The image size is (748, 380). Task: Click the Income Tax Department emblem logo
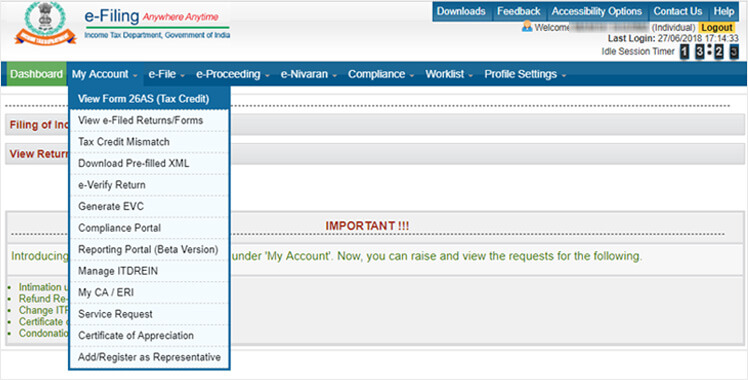45,23
